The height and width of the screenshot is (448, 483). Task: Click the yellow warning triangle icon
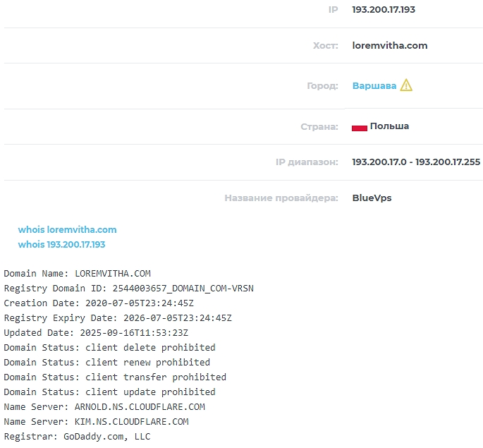pyautogui.click(x=406, y=85)
